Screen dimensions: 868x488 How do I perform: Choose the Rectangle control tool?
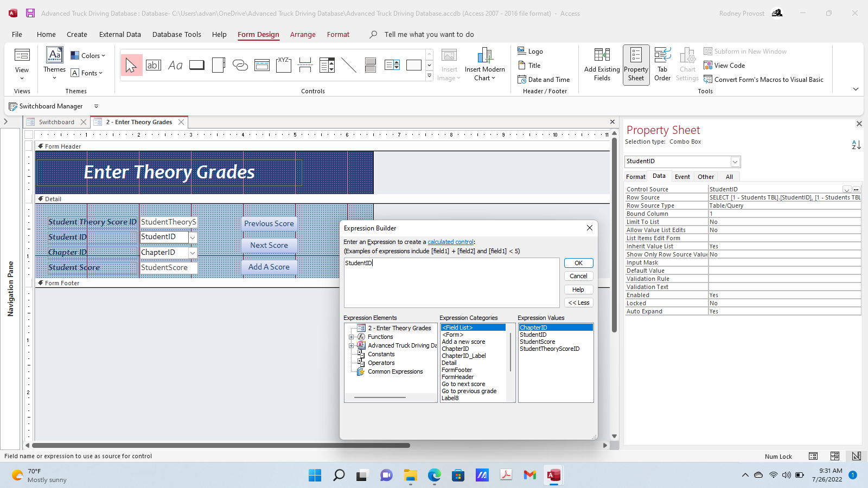tap(414, 65)
